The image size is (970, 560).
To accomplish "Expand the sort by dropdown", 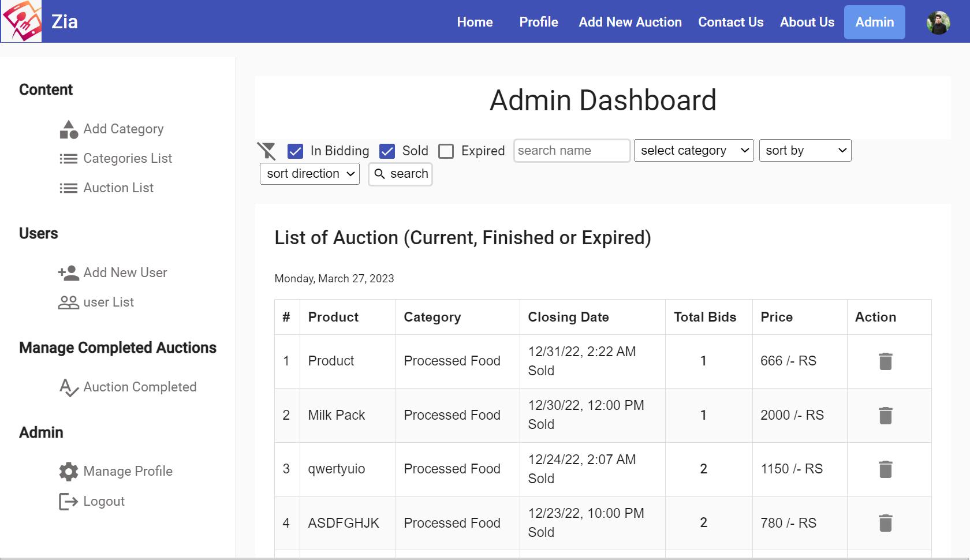I will (x=805, y=151).
